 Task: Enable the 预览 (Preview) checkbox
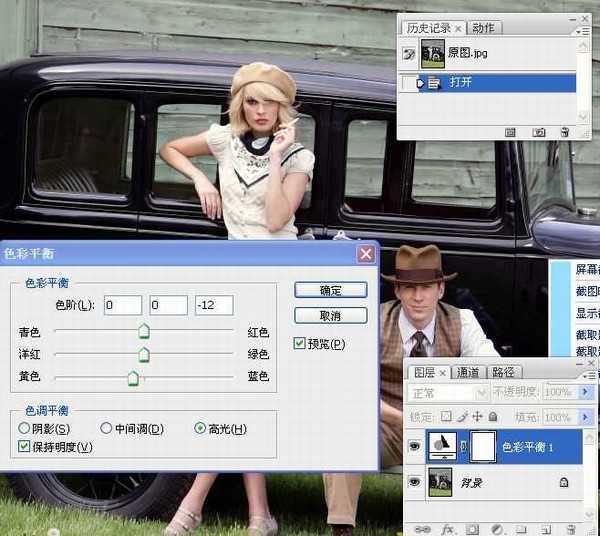tap(300, 344)
